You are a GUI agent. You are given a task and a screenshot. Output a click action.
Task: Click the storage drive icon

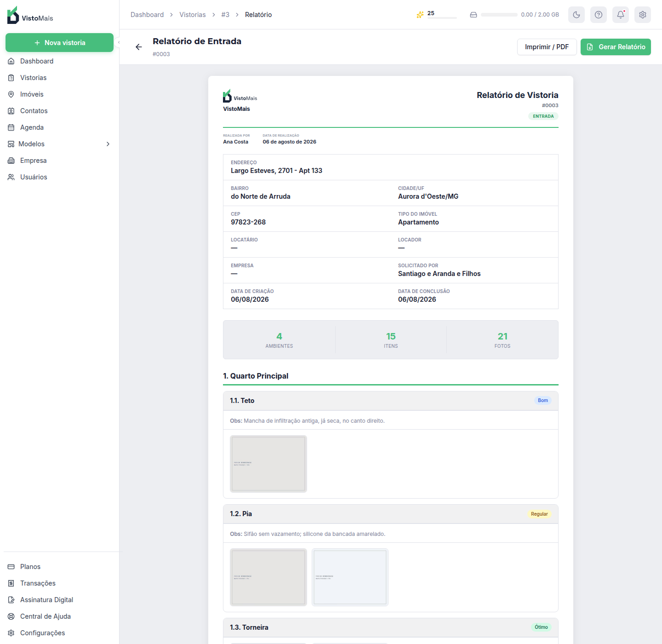tap(474, 15)
